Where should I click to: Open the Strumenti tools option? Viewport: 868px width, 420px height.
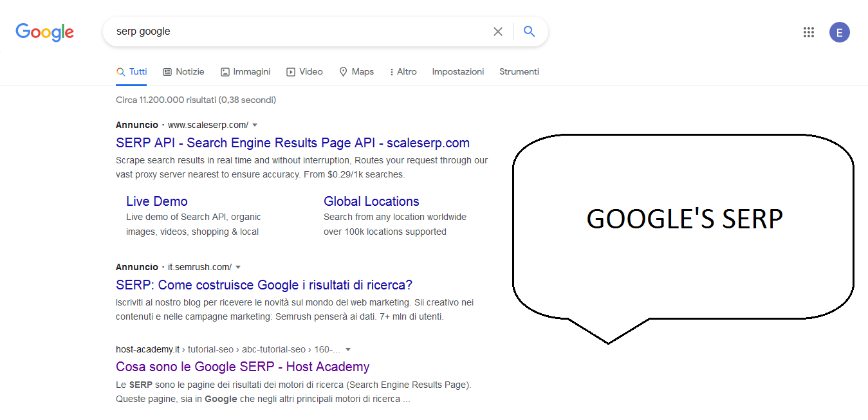(519, 71)
